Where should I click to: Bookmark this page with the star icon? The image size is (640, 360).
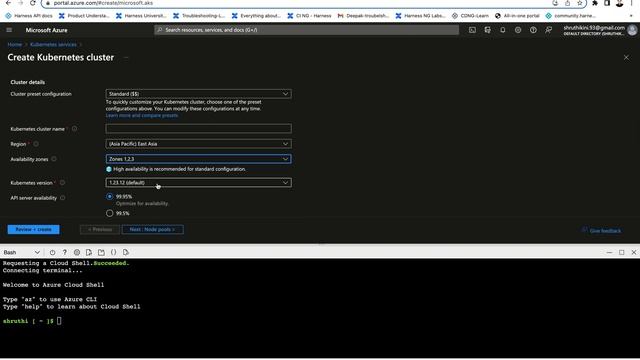coord(580,3)
